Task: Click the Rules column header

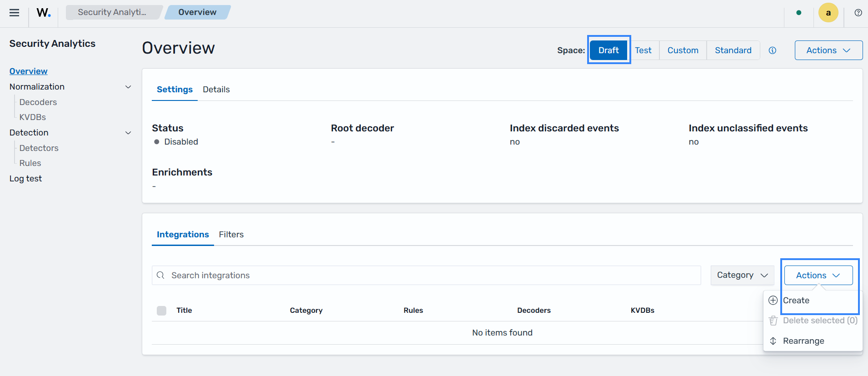Action: (413, 311)
